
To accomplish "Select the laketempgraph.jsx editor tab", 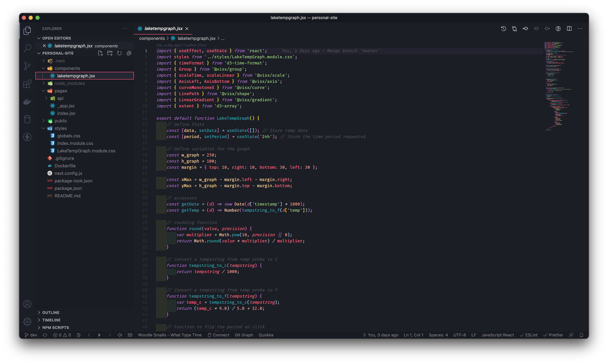I will point(163,29).
